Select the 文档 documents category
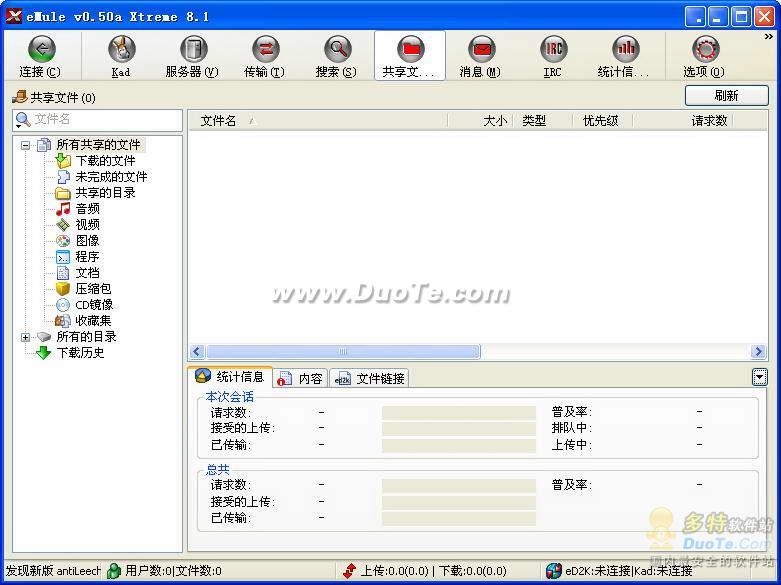Screen dimensions: 781x585 87,273
